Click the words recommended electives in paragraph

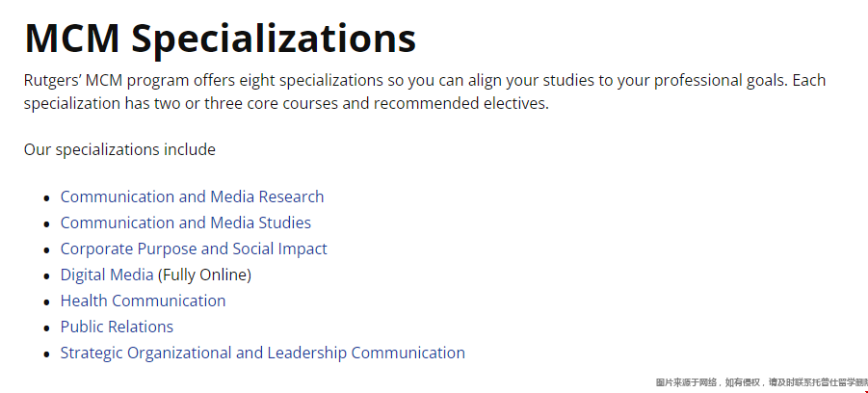tap(461, 103)
